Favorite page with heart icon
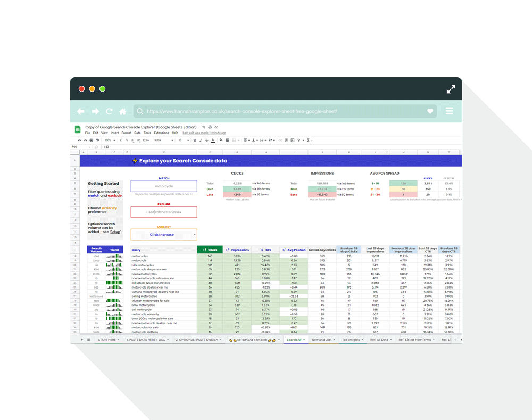The image size is (532, 420). point(430,111)
